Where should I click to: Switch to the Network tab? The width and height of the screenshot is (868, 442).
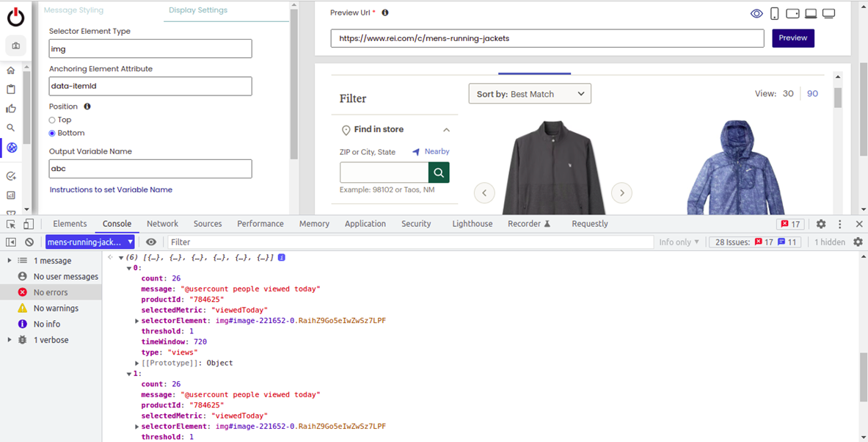162,224
